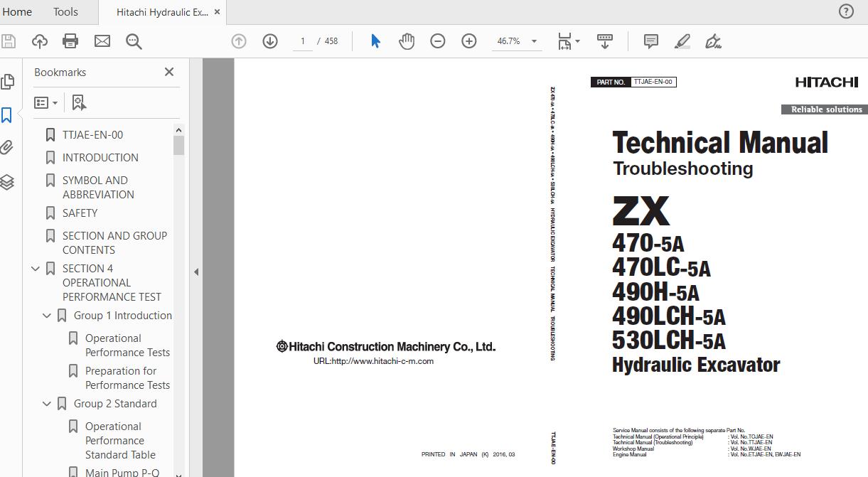Switch to the Tools tab
The width and height of the screenshot is (868, 477).
coord(65,11)
